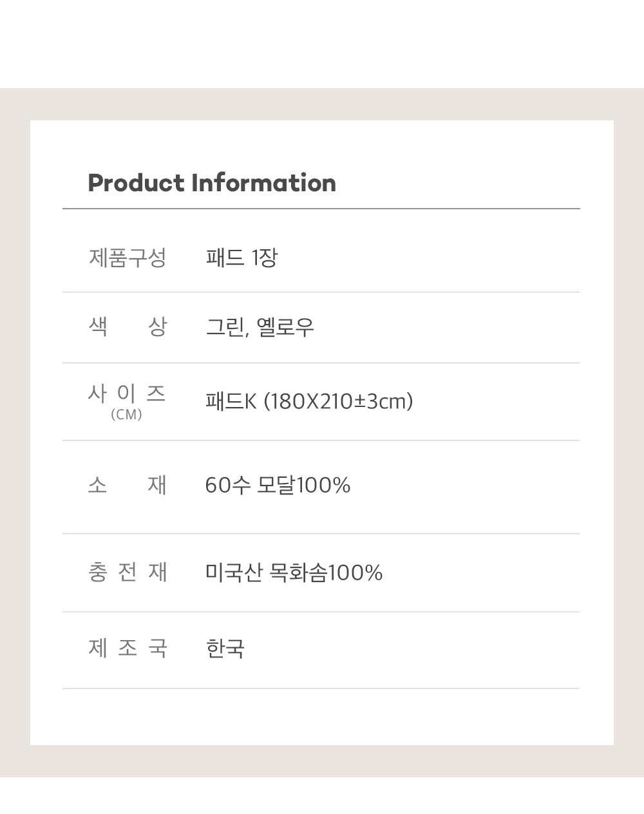The image size is (644, 814).
Task: Click the 패드 1장 value text
Action: 241,258
